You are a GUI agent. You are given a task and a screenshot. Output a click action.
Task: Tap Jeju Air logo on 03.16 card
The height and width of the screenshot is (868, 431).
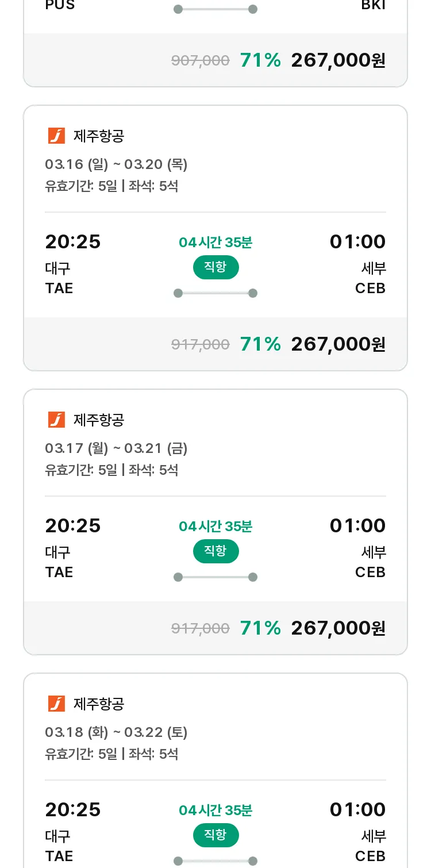56,136
